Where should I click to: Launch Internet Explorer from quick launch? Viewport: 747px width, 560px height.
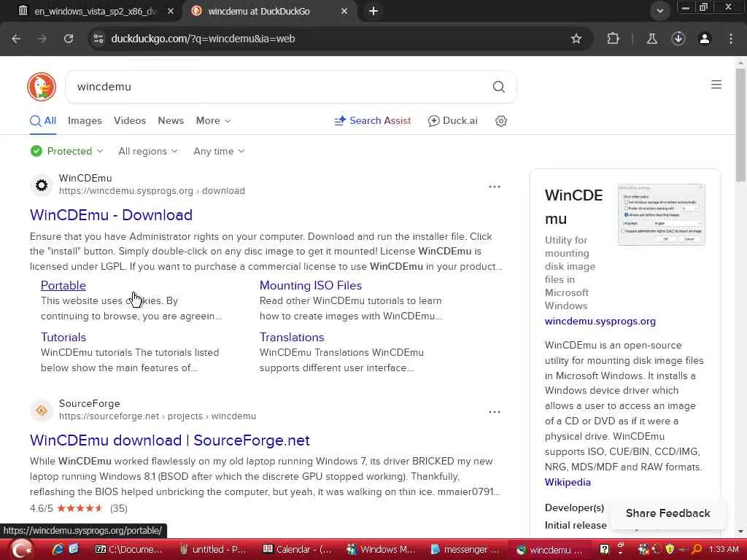58,550
